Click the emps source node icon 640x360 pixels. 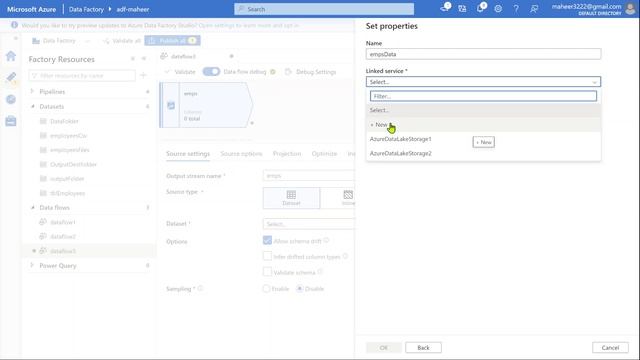171,106
